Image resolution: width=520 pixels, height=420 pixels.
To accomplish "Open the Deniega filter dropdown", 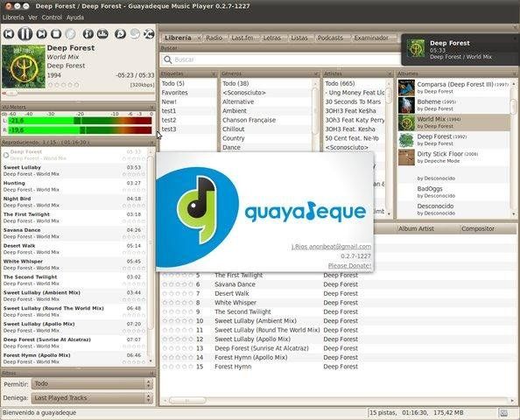I will (92, 398).
